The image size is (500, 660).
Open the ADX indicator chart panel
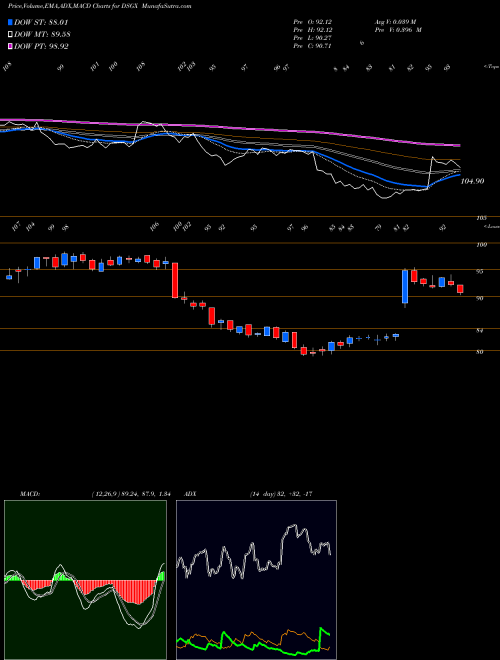(256, 580)
